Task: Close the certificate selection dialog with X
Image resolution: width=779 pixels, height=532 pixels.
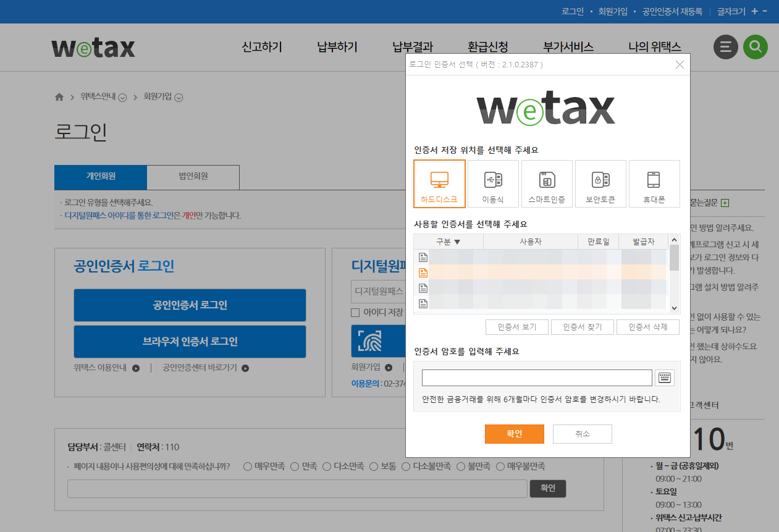Action: tap(680, 64)
